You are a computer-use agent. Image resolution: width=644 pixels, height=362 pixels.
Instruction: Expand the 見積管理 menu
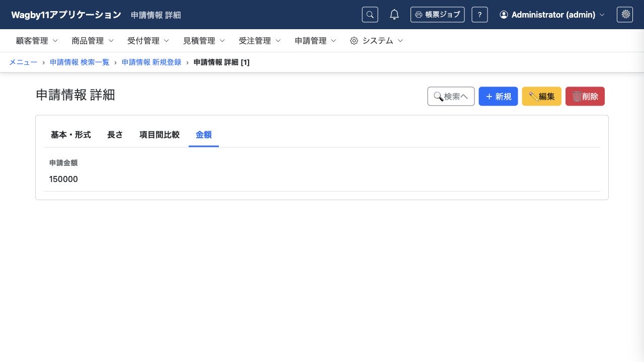click(204, 41)
